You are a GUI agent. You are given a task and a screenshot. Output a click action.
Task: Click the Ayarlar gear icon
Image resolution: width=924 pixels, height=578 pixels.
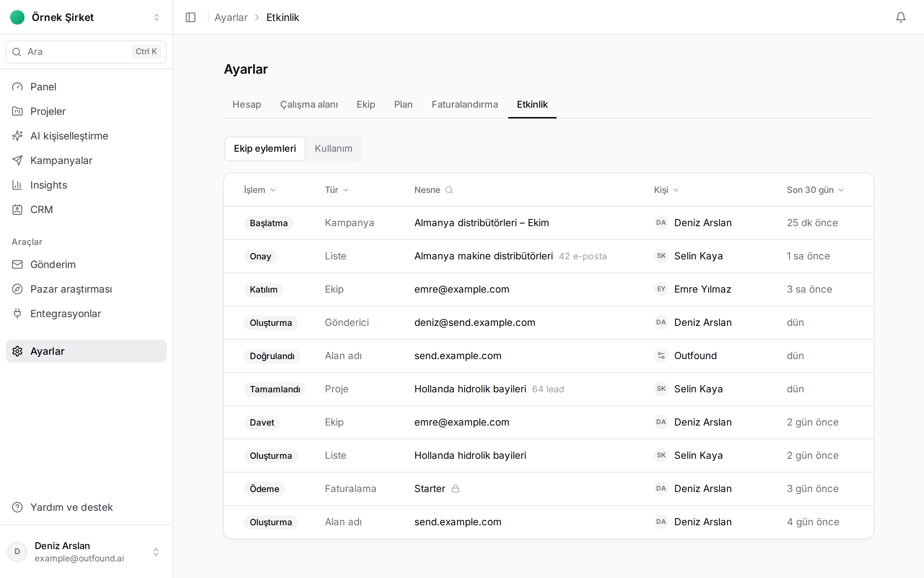coord(17,351)
